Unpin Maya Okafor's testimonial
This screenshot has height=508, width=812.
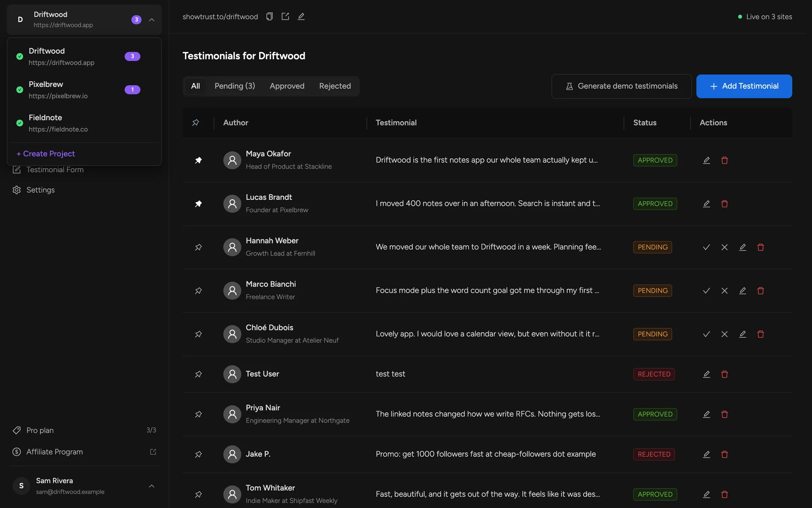tap(198, 160)
